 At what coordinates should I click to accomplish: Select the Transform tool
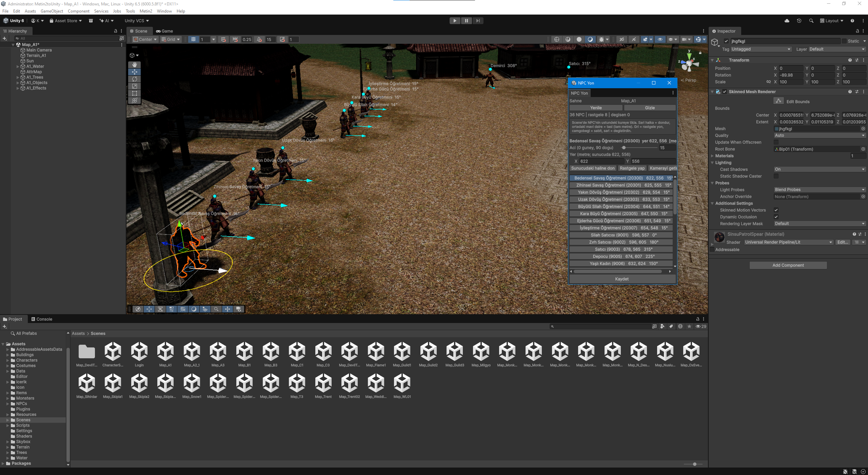(x=135, y=100)
